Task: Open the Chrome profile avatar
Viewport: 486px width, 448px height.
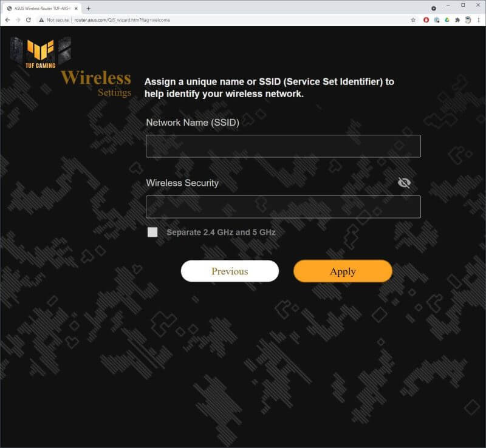Action: (x=468, y=20)
